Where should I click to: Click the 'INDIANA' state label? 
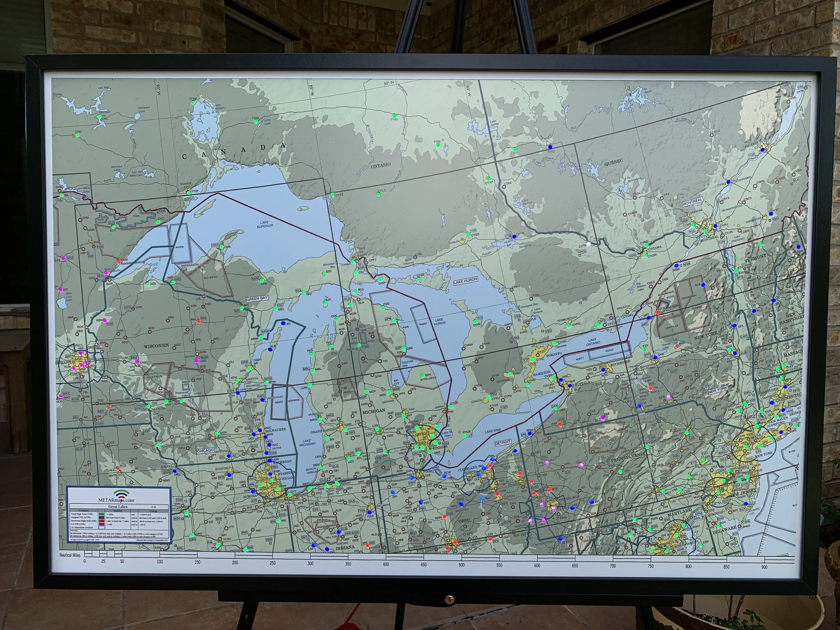pyautogui.click(x=345, y=547)
